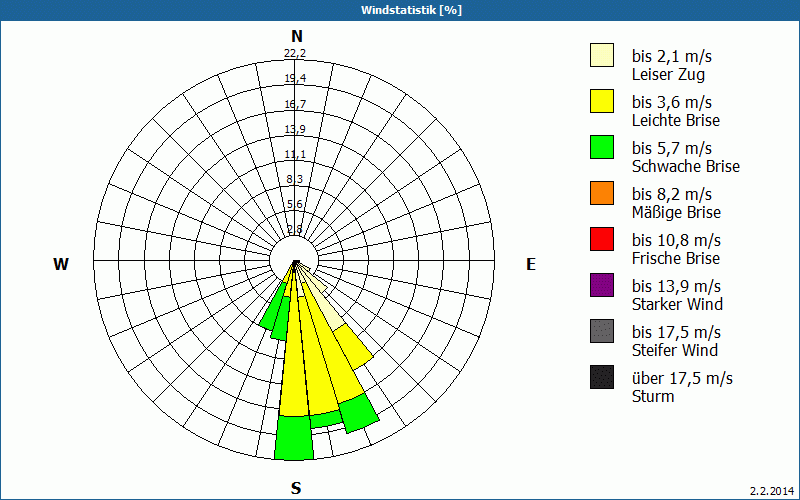
Task: Click the 'Leiser Zug' legend label
Action: pos(668,74)
